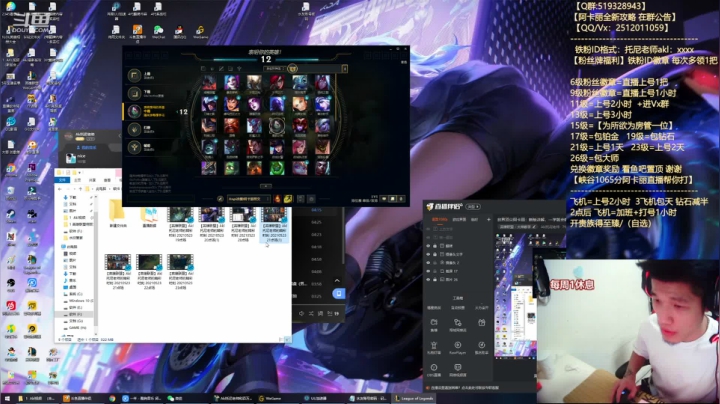The image size is (720, 404).
Task: Pick the green Zac champion portrait
Action: point(277,168)
